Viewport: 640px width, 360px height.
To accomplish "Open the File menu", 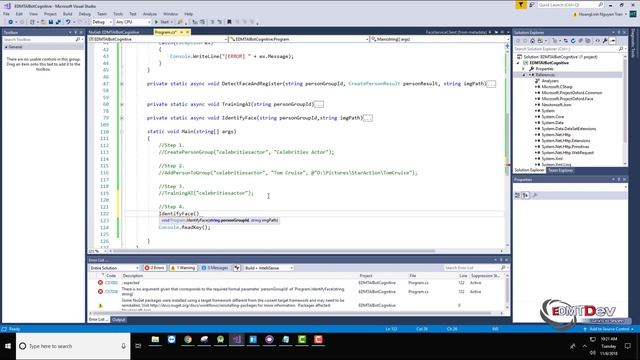I will [6, 14].
